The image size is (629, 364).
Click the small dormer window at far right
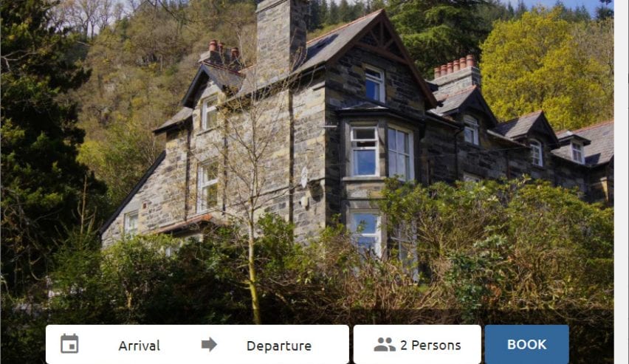coord(577,152)
